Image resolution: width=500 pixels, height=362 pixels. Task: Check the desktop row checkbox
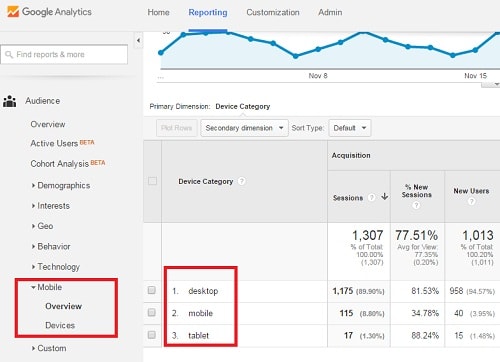click(x=152, y=290)
